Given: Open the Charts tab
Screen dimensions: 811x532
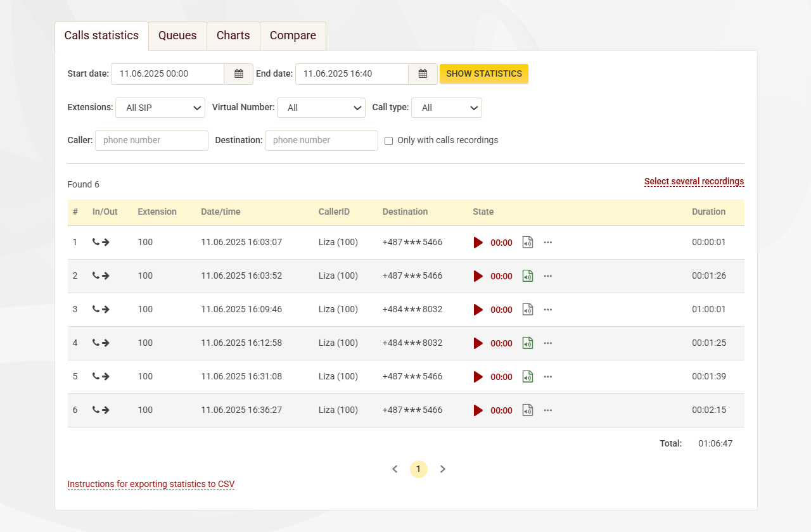Looking at the screenshot, I should (233, 35).
